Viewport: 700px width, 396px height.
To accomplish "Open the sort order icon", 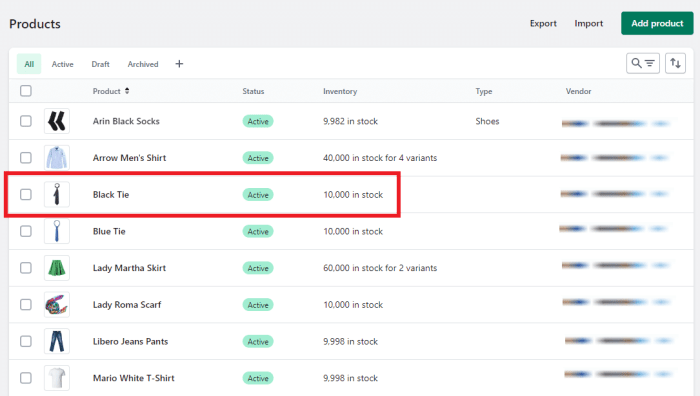I will tap(675, 63).
